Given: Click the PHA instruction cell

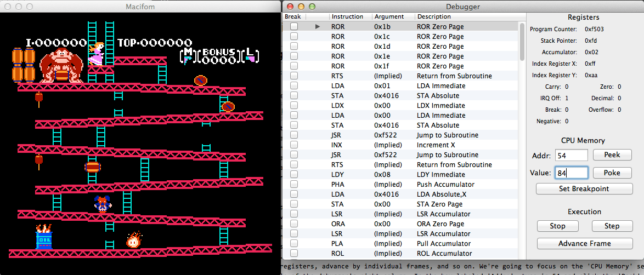Looking at the screenshot, I should pos(337,184).
